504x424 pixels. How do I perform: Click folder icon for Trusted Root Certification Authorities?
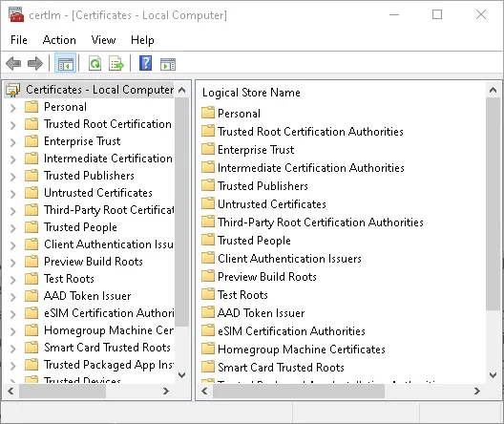[208, 131]
